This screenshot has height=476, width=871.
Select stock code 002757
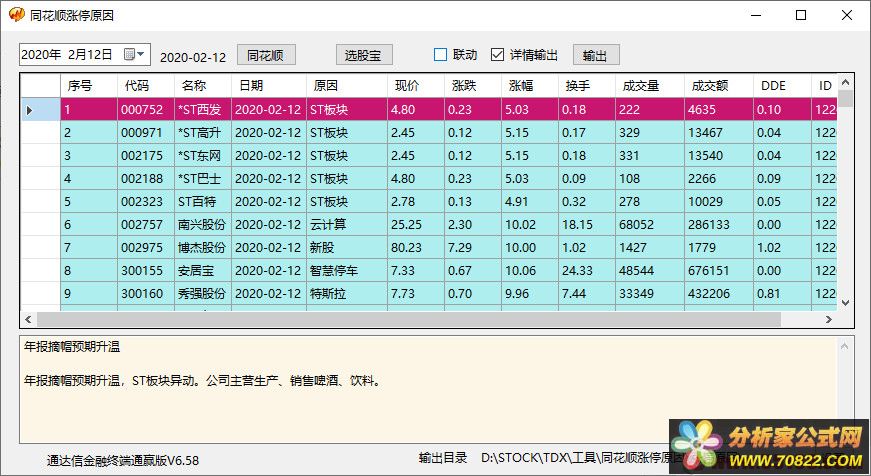click(146, 224)
